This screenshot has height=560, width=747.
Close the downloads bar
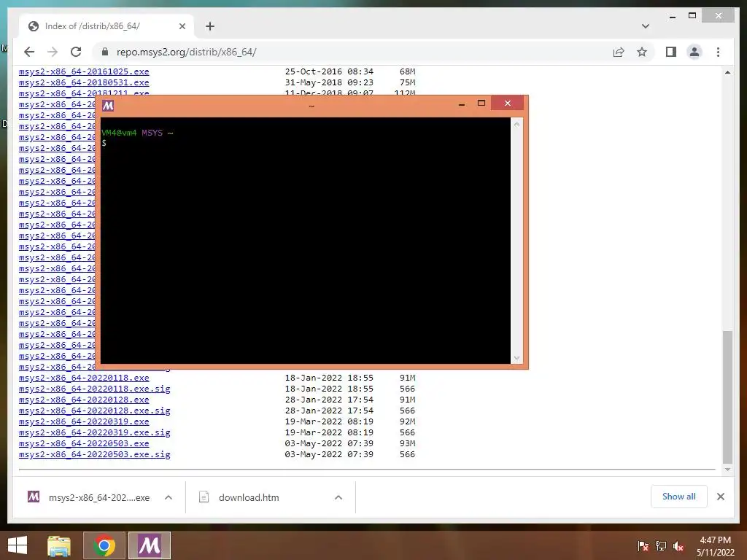[720, 497]
